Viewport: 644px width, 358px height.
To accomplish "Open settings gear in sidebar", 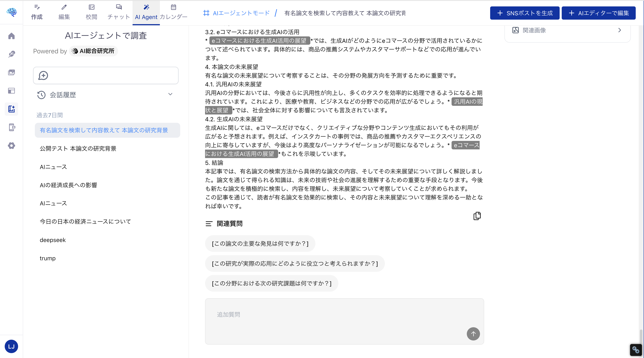I will (11, 146).
